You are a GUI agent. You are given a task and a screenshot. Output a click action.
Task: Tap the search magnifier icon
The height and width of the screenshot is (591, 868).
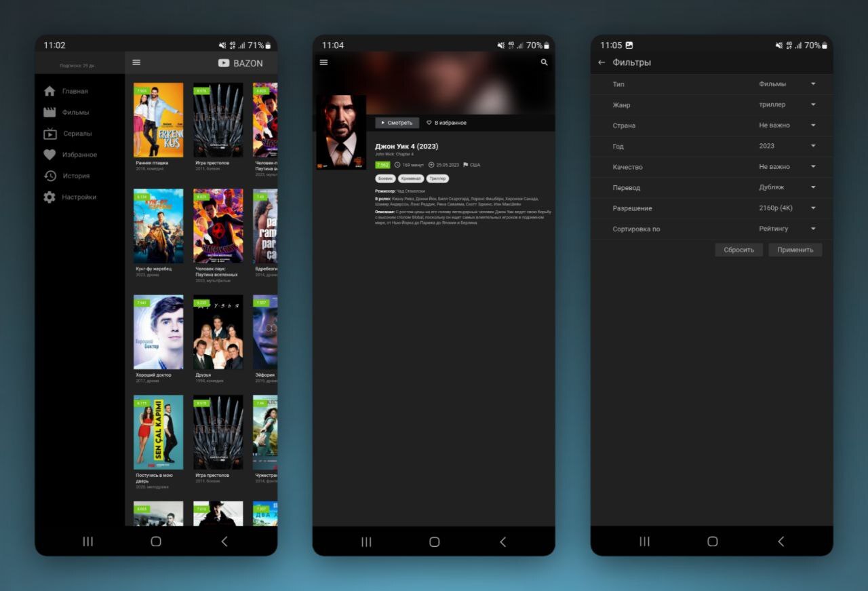(x=544, y=62)
